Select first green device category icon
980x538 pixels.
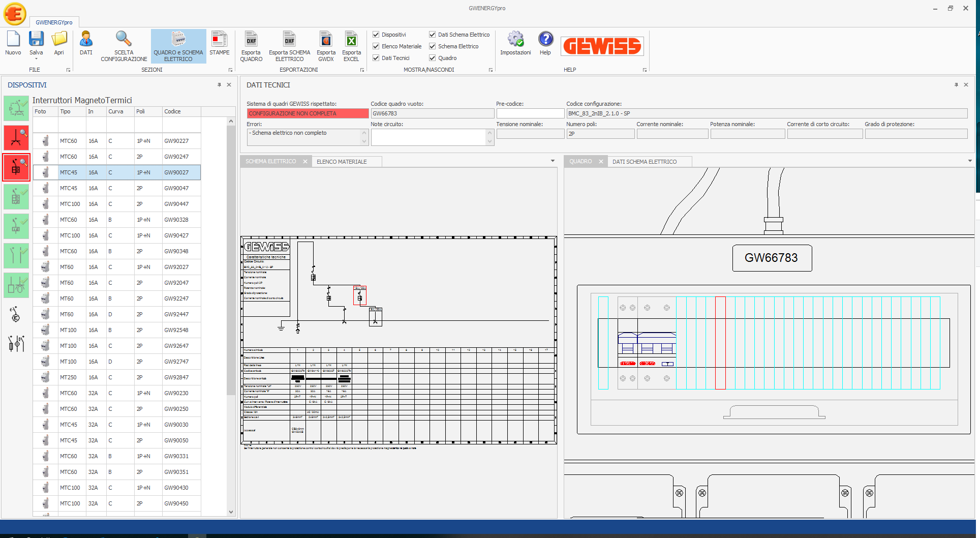pyautogui.click(x=16, y=108)
